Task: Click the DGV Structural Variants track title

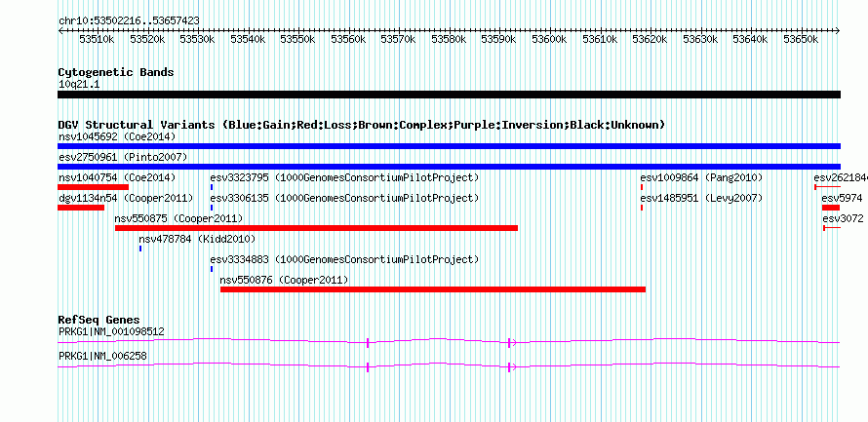Action: tap(362, 125)
